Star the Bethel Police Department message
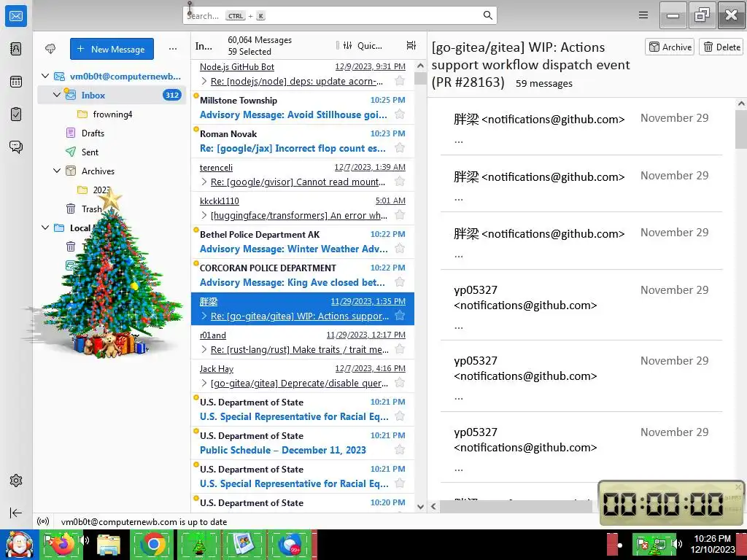This screenshot has height=560, width=747. (400, 248)
